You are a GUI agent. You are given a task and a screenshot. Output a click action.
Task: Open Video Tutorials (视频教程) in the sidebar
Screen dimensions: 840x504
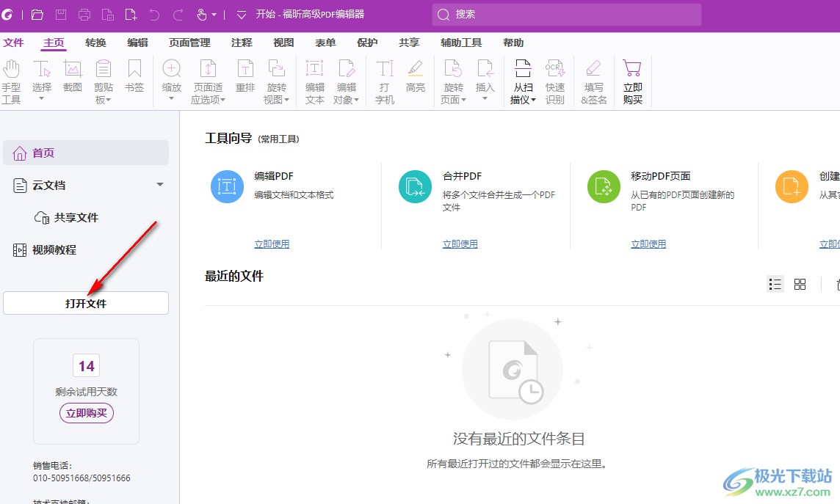pos(45,250)
